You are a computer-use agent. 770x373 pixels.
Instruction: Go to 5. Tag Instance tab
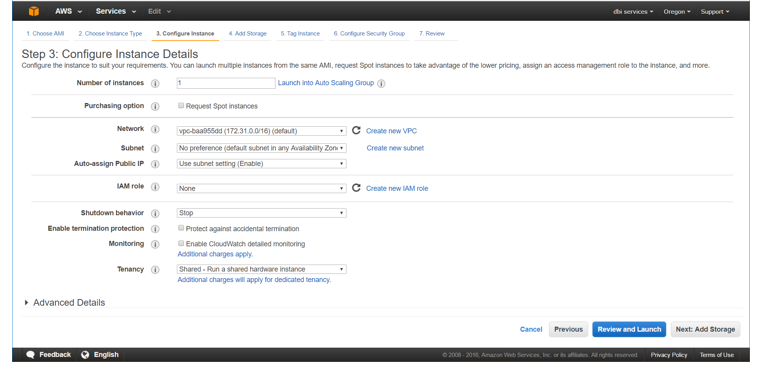tap(300, 34)
